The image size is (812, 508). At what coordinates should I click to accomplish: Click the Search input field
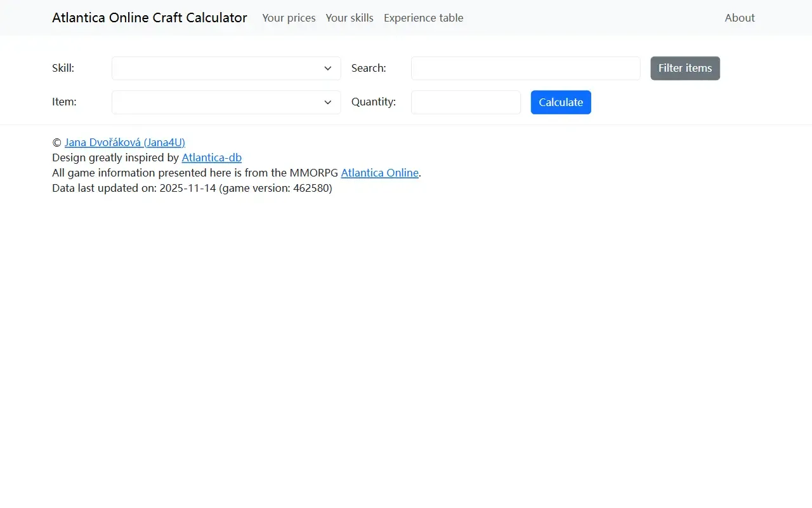tap(525, 69)
